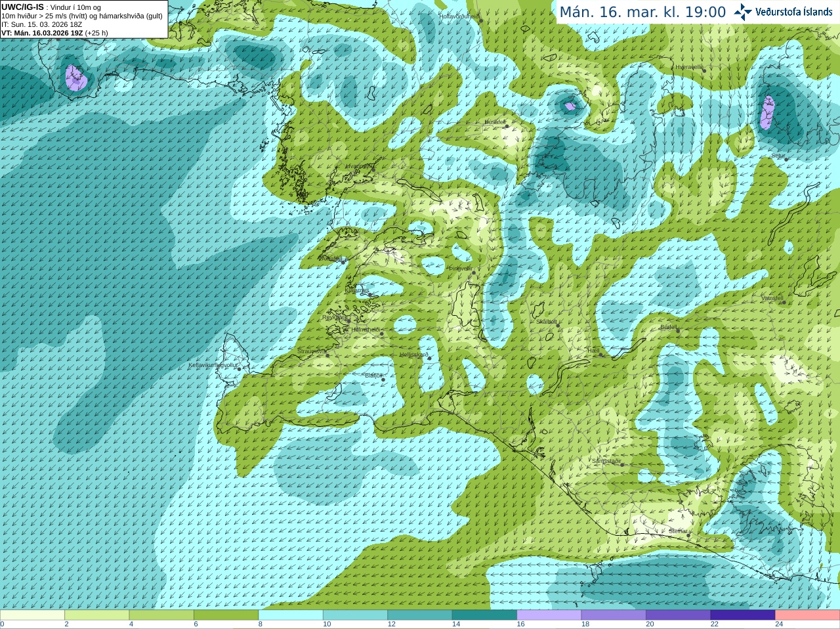Click the forecast time 'Mán. 16. mar. kl. 19:00'
The height and width of the screenshot is (629, 840).
[642, 12]
